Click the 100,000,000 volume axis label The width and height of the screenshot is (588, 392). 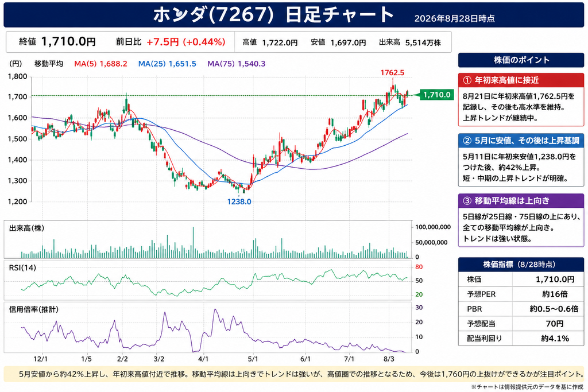coord(433,227)
